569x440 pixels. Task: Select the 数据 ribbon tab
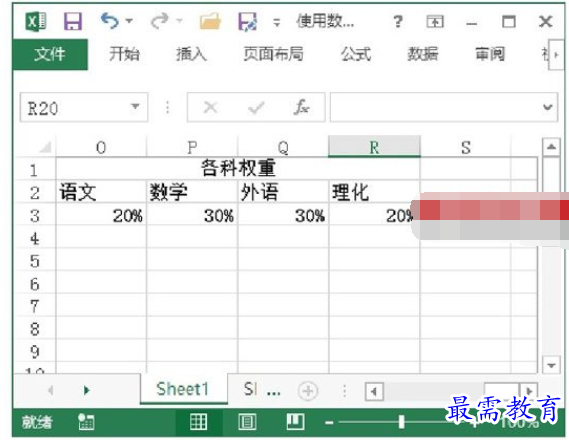pyautogui.click(x=423, y=54)
